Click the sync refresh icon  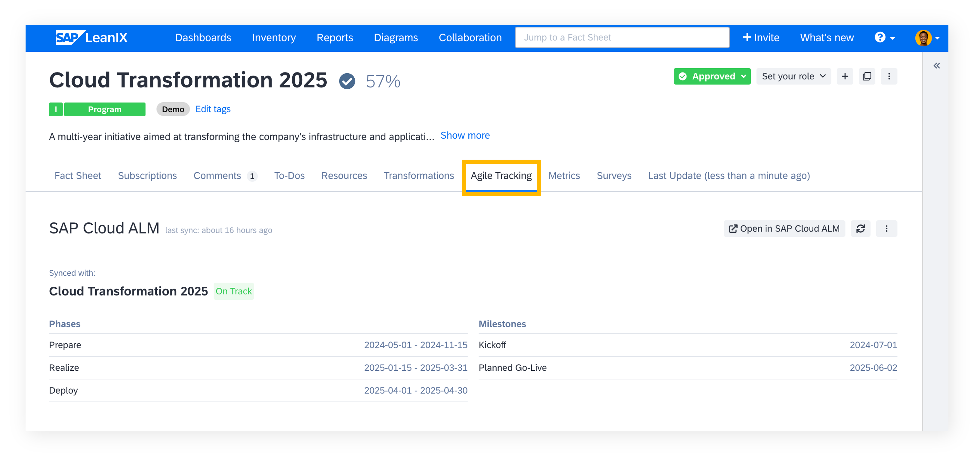coord(860,228)
